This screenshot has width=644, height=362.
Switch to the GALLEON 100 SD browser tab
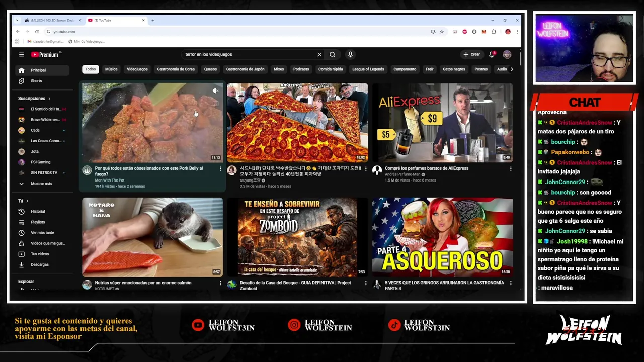pyautogui.click(x=52, y=20)
